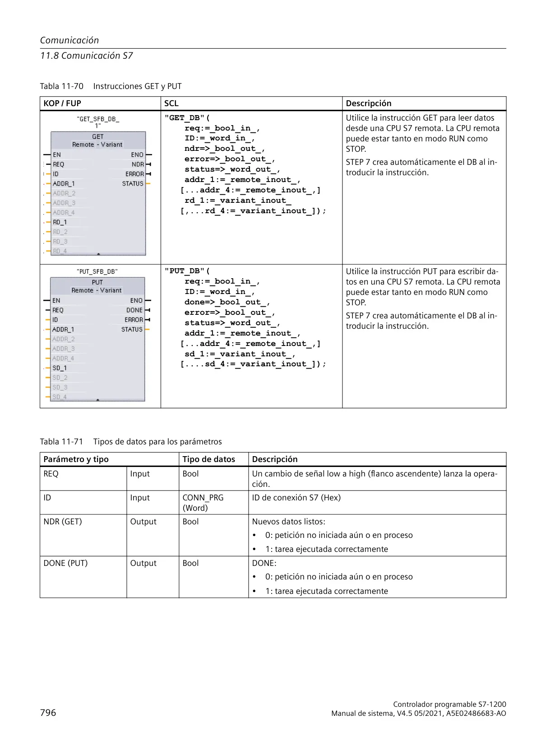Expand PUT block via bottom arrow
The image size is (560, 747).
tap(98, 400)
